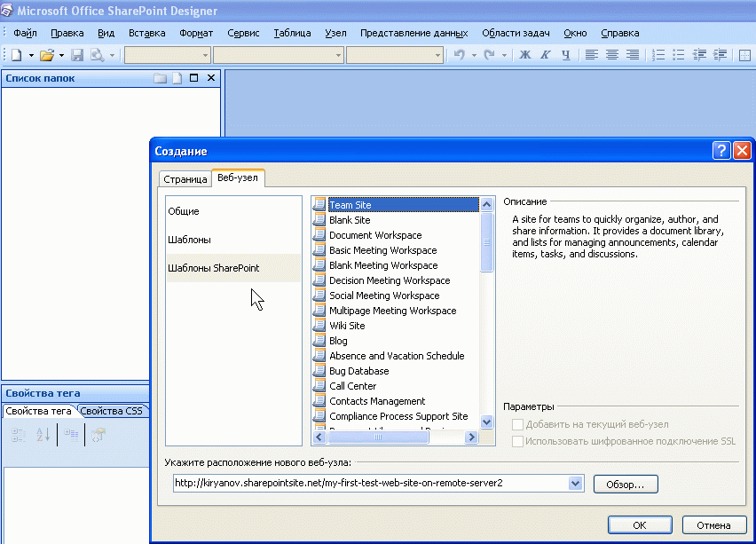Click into the new web site location field

point(371,484)
